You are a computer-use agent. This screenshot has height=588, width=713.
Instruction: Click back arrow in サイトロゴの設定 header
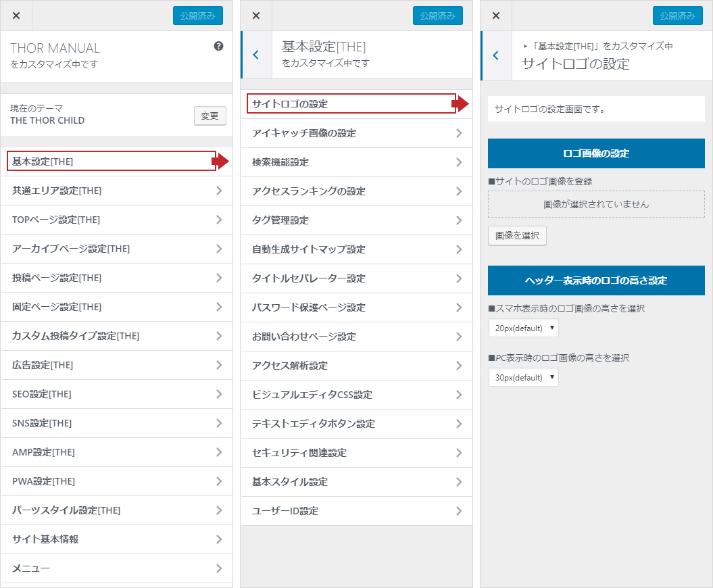496,55
